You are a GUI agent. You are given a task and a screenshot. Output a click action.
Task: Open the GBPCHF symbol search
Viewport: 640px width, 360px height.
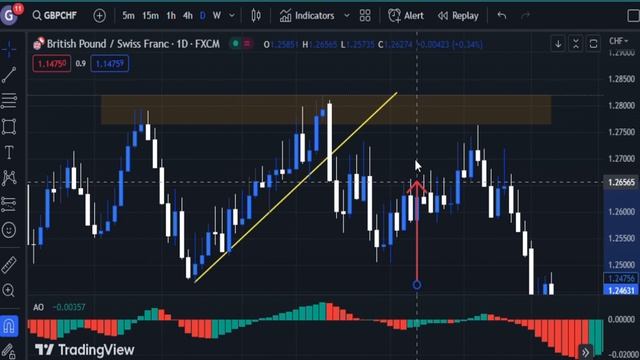click(x=55, y=16)
